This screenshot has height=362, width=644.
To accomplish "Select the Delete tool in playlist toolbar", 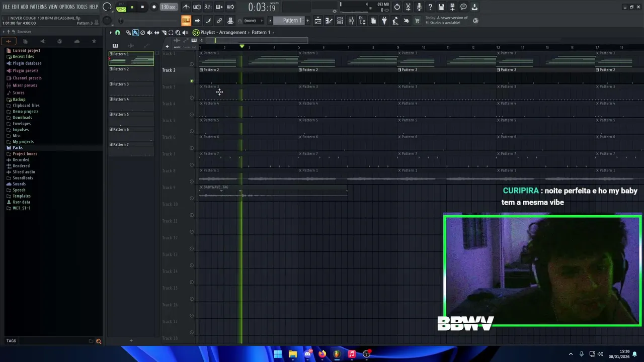I will [x=142, y=33].
